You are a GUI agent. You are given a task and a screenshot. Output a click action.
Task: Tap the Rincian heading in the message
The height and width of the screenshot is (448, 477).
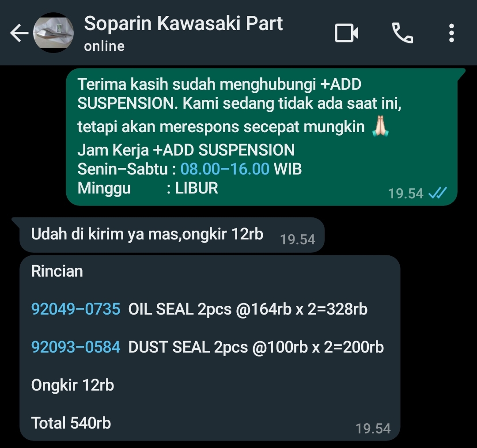point(57,271)
